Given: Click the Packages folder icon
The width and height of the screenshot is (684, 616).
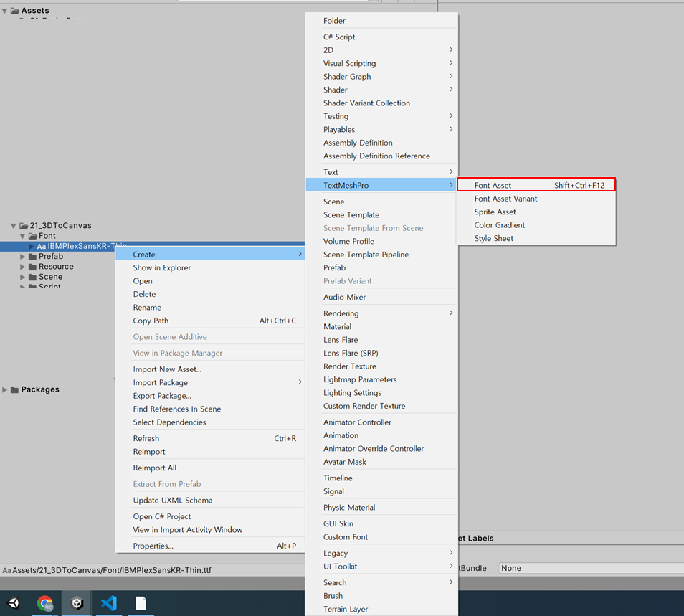Looking at the screenshot, I should 15,389.
